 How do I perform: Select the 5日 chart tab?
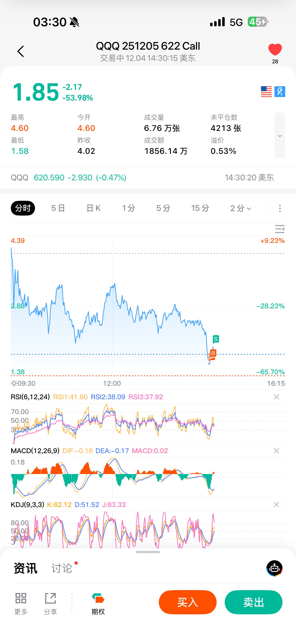[x=58, y=208]
